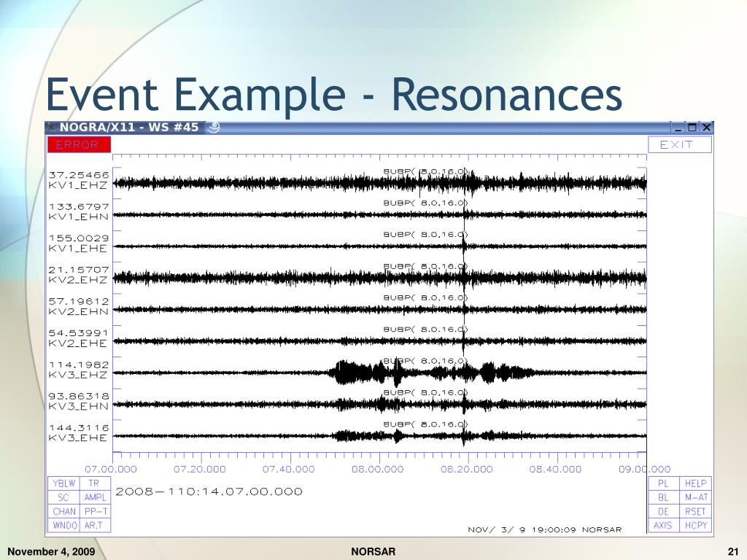Click the BUBP filter label on KV1_EHZ trace
Screen dimensions: 747x560
pyautogui.click(x=426, y=171)
